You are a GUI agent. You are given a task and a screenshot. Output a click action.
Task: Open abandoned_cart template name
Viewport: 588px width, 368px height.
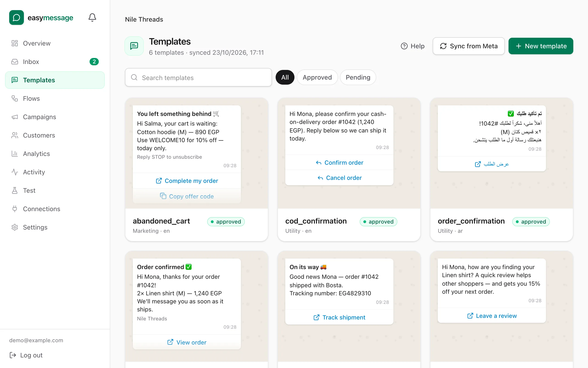(x=161, y=221)
